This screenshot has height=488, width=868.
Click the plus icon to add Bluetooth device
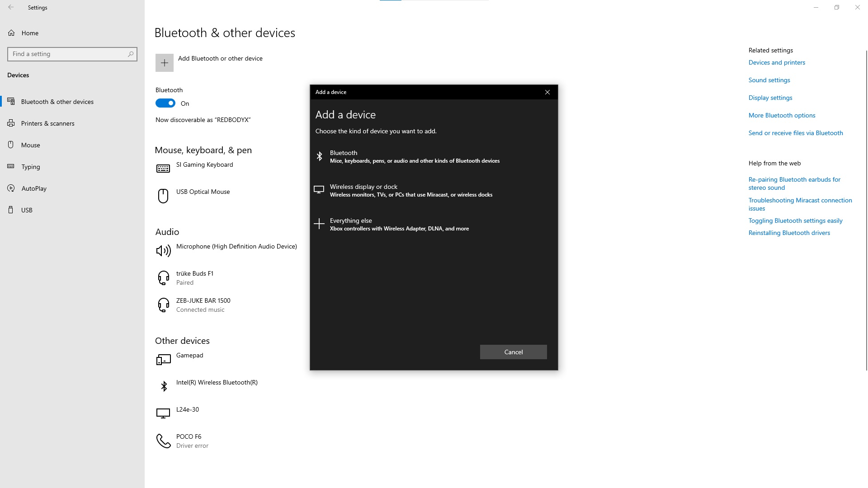coord(164,63)
